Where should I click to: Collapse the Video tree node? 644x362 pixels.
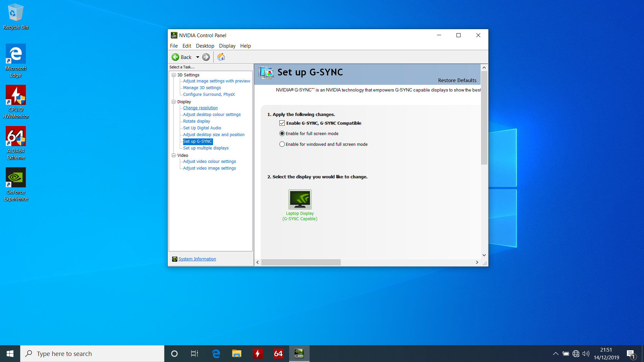(x=173, y=155)
